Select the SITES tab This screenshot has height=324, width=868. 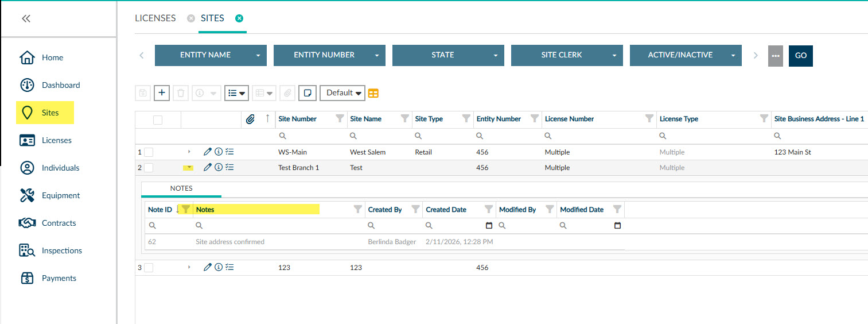point(212,18)
